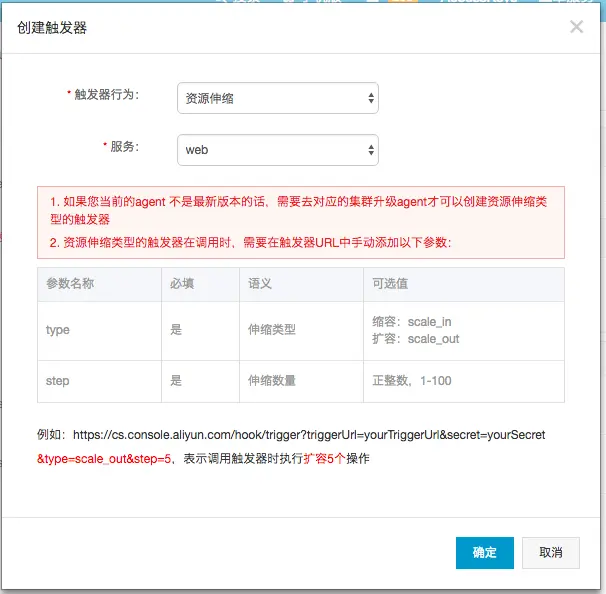Select the type parameter name cell

(x=99, y=330)
